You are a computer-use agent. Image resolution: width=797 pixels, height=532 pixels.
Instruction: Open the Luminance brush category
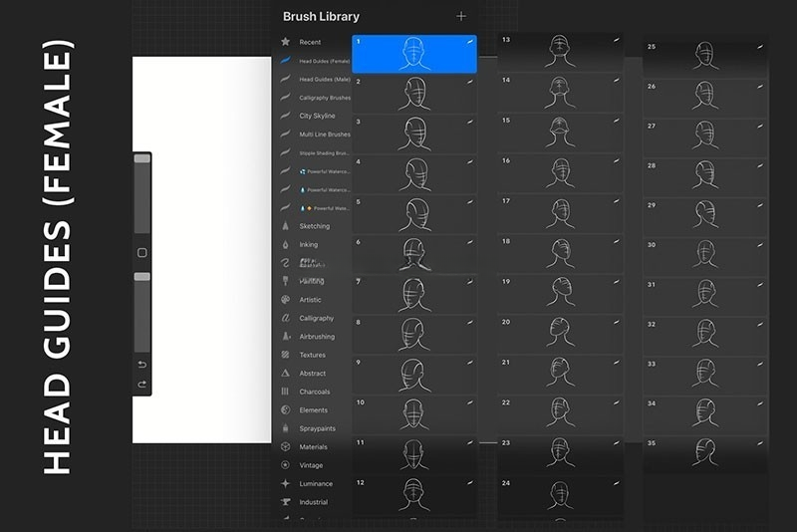(316, 484)
